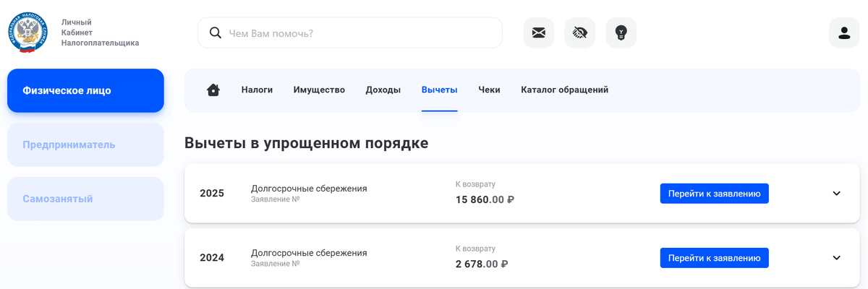Toggle the hide-data crossed eye icon
The image size is (868, 289).
(579, 33)
